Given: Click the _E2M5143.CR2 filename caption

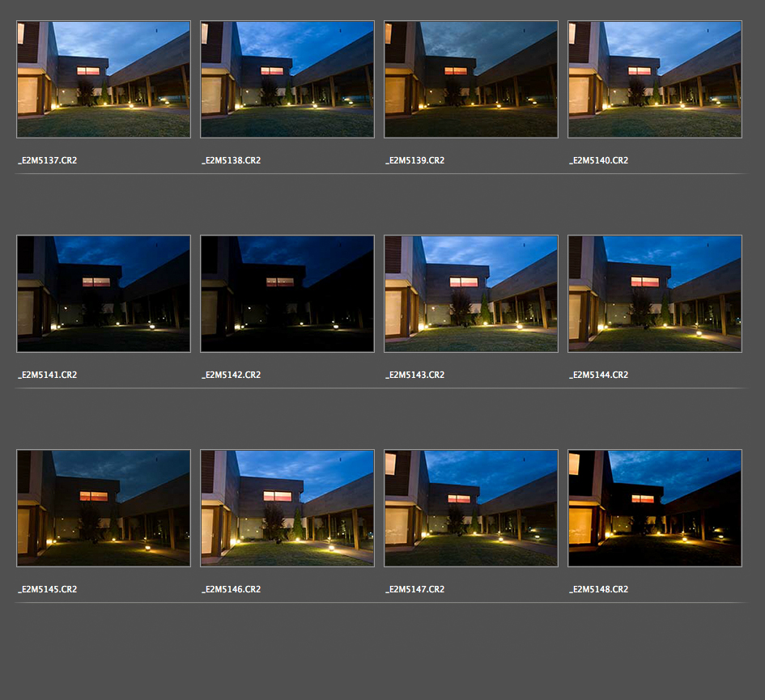Looking at the screenshot, I should [x=414, y=375].
